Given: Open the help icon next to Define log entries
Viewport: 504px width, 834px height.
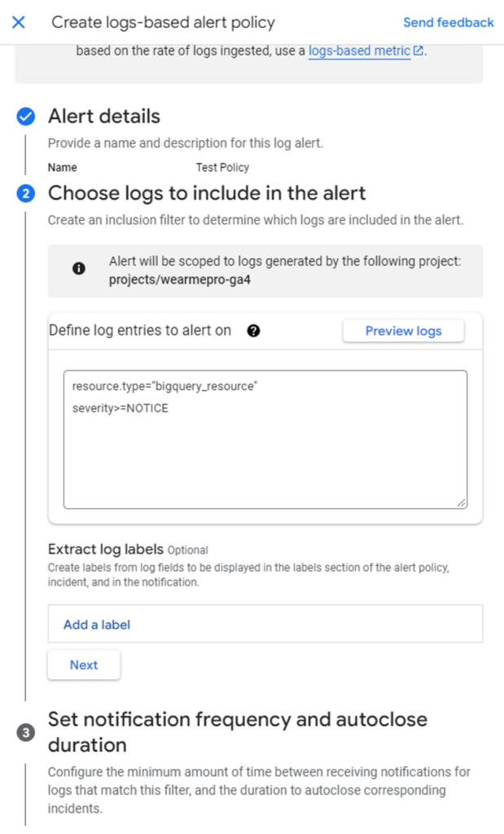Looking at the screenshot, I should [x=253, y=331].
